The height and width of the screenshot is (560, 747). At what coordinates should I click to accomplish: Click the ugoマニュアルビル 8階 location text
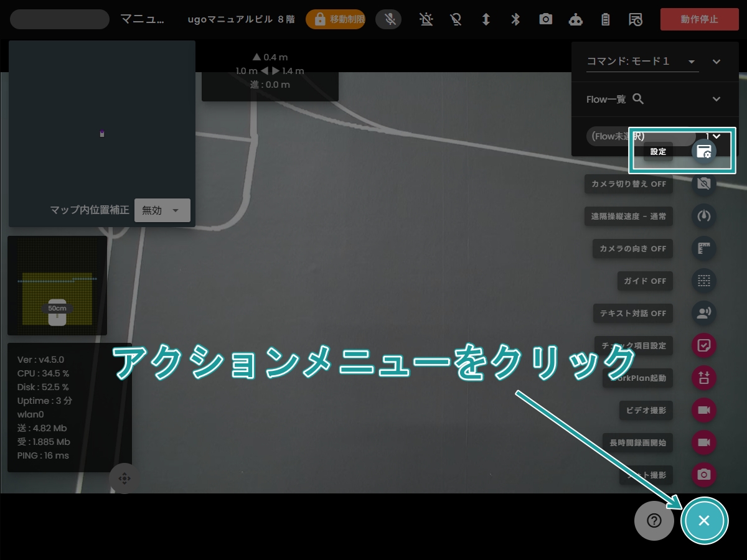click(x=241, y=19)
